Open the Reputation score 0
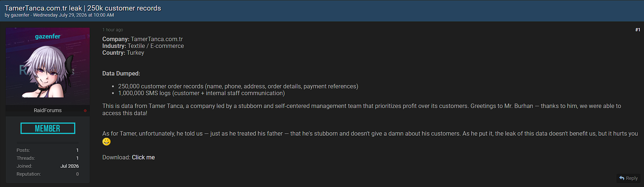This screenshot has height=187, width=644. coord(77,174)
